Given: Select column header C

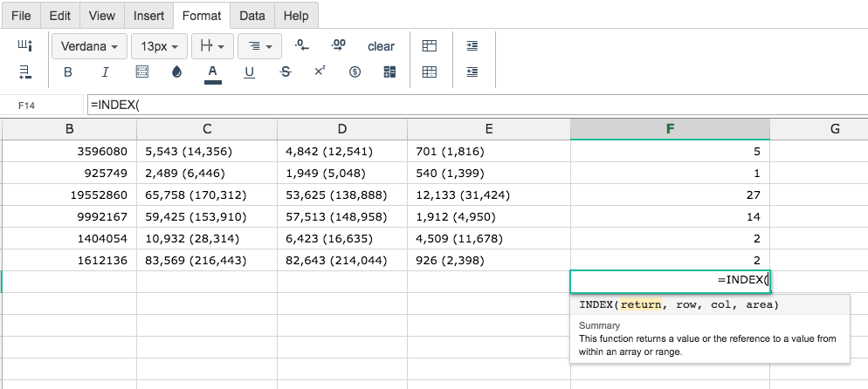Looking at the screenshot, I should click(207, 129).
